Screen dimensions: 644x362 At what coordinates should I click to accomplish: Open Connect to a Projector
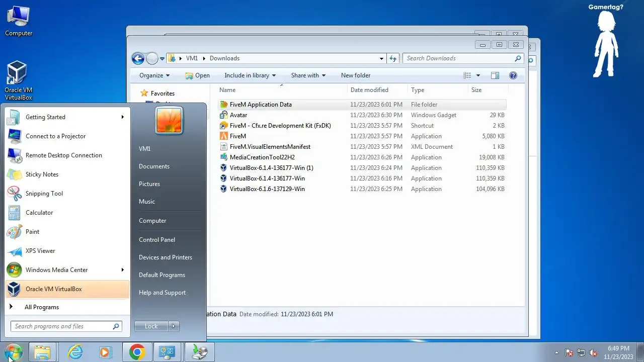click(67, 136)
